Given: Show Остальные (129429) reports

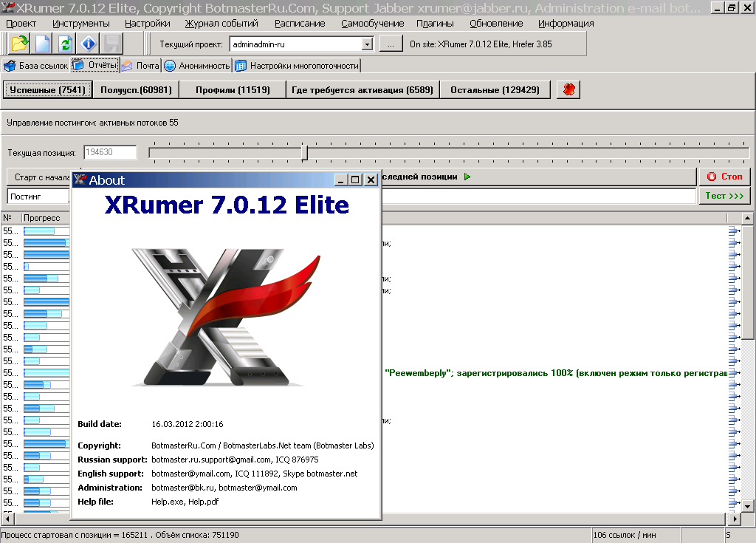Looking at the screenshot, I should [x=495, y=90].
